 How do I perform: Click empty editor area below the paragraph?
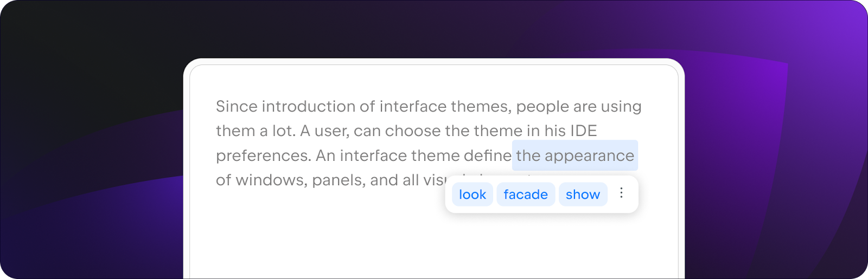[x=433, y=244]
